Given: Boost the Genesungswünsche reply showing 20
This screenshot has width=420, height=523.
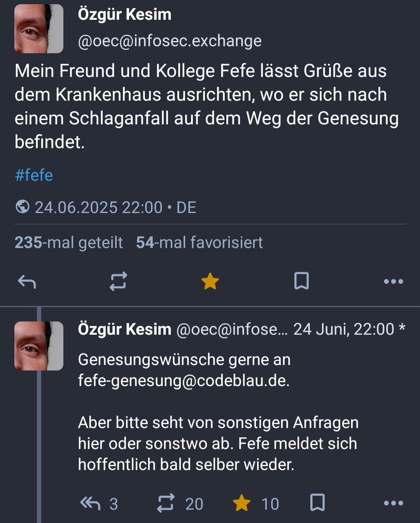Looking at the screenshot, I should coord(166,503).
